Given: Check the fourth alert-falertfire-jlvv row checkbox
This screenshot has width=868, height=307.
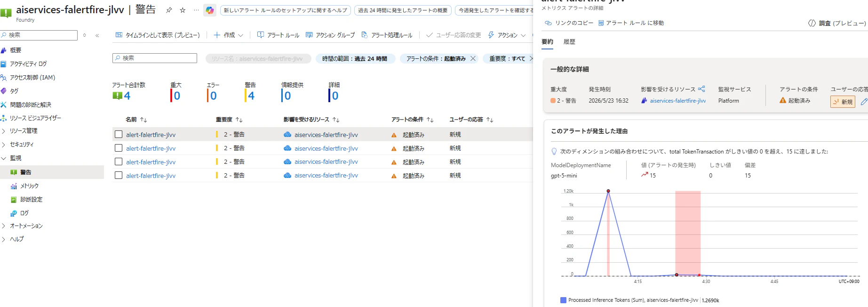Looking at the screenshot, I should click(119, 176).
